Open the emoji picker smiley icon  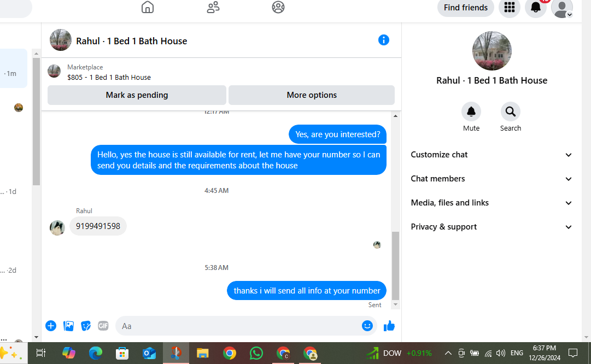point(367,326)
